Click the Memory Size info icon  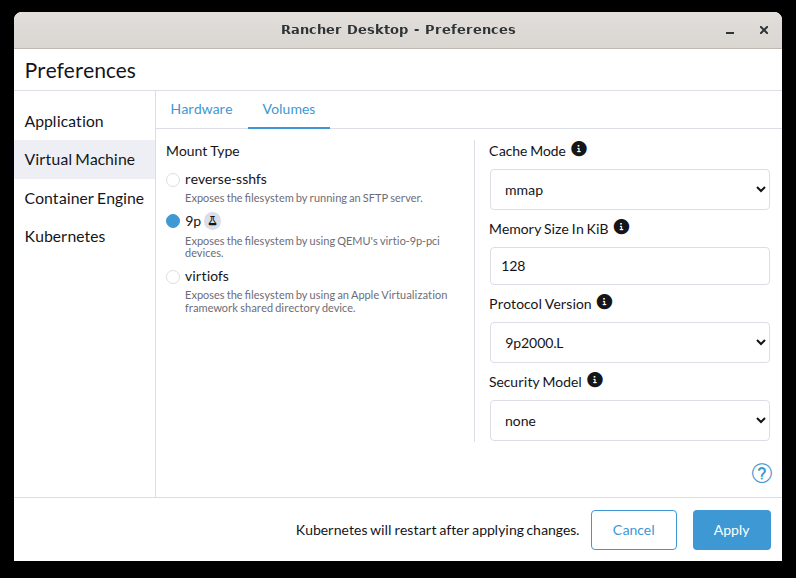pos(621,227)
